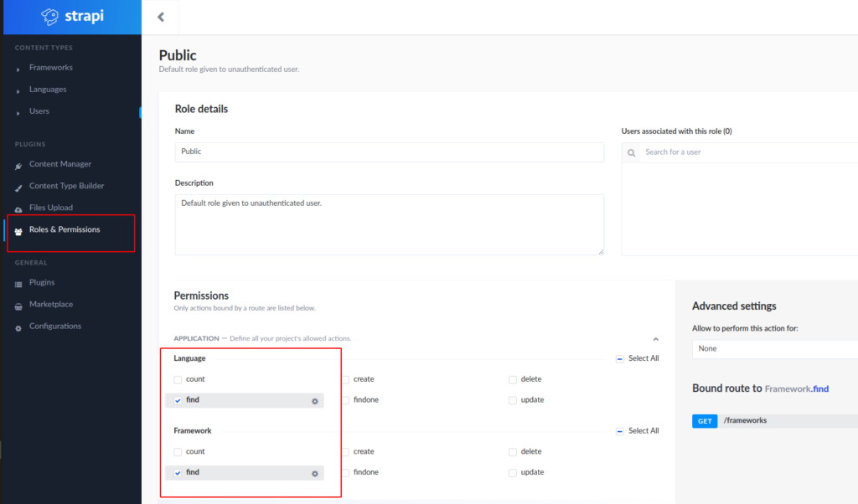Screen dimensions: 858x504
Task: Enable Language delete permission
Action: pyautogui.click(x=513, y=379)
